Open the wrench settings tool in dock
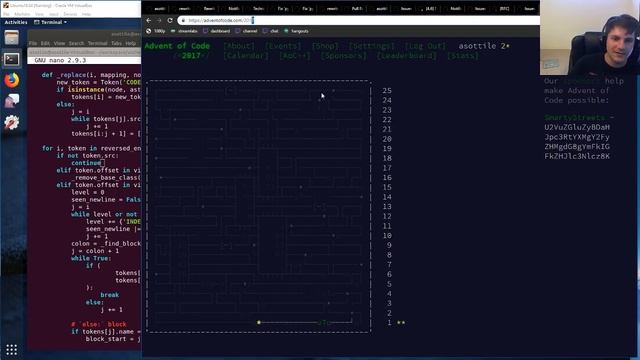The image size is (640, 360). (11, 122)
